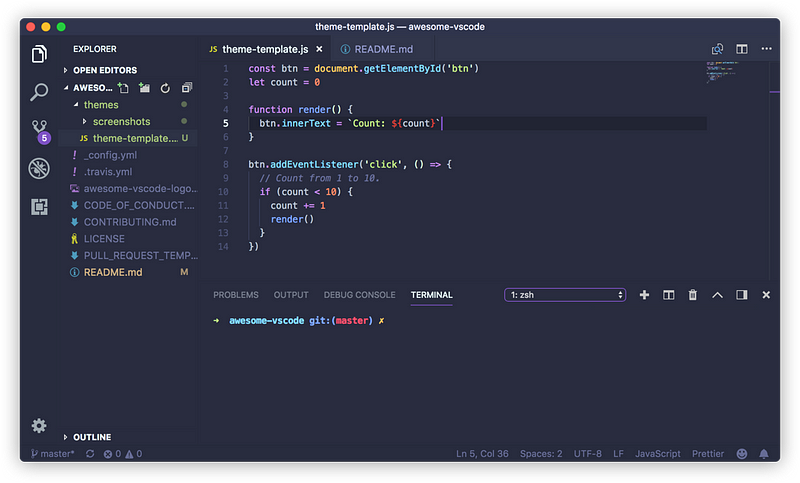Click the master branch in status bar
This screenshot has width=800, height=483.
pos(53,453)
